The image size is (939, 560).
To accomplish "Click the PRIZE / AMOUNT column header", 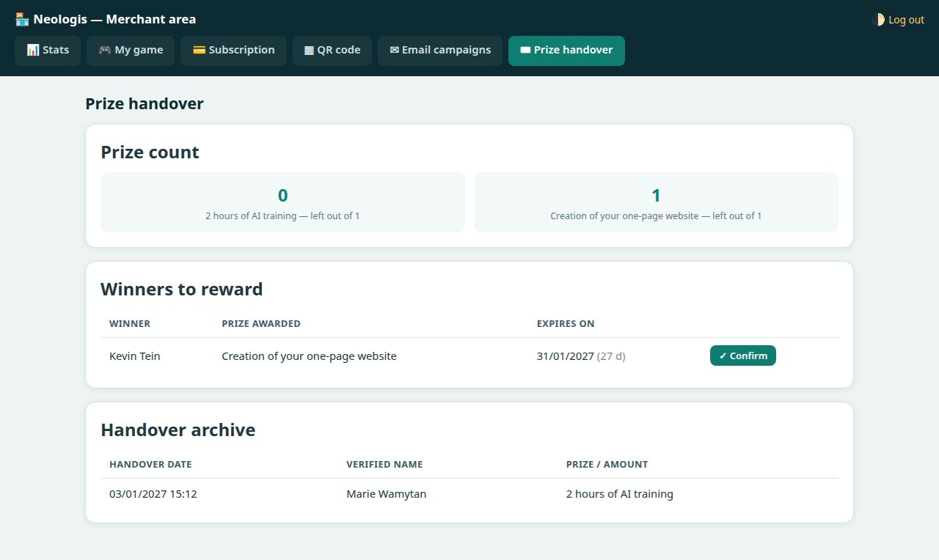I will coord(607,465).
